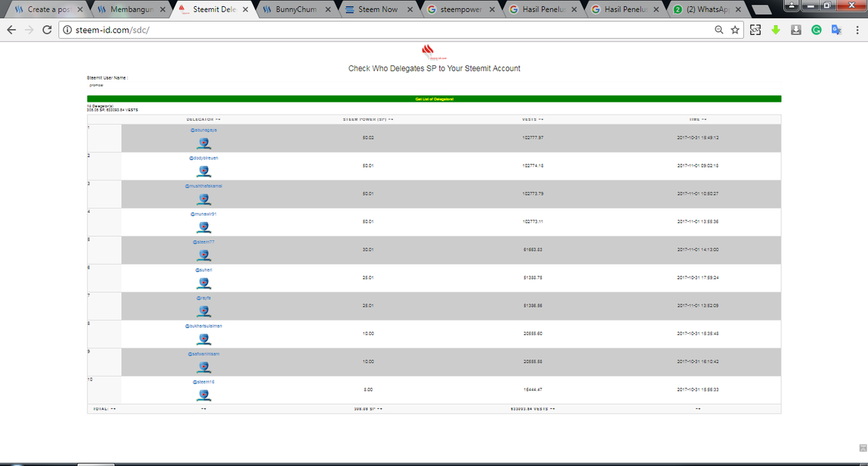The width and height of the screenshot is (868, 466).
Task: Open the @munawir91 profile link
Action: 203,214
